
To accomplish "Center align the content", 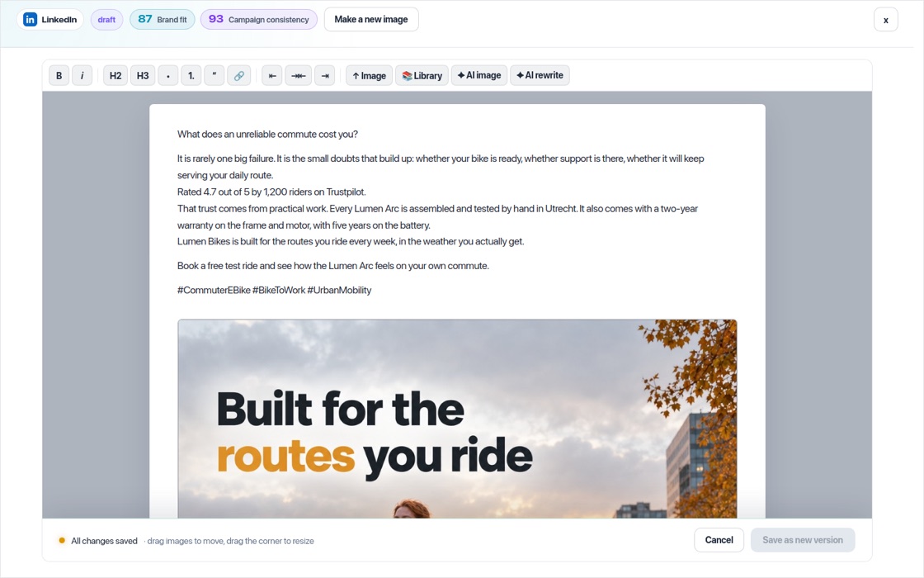I will click(298, 75).
